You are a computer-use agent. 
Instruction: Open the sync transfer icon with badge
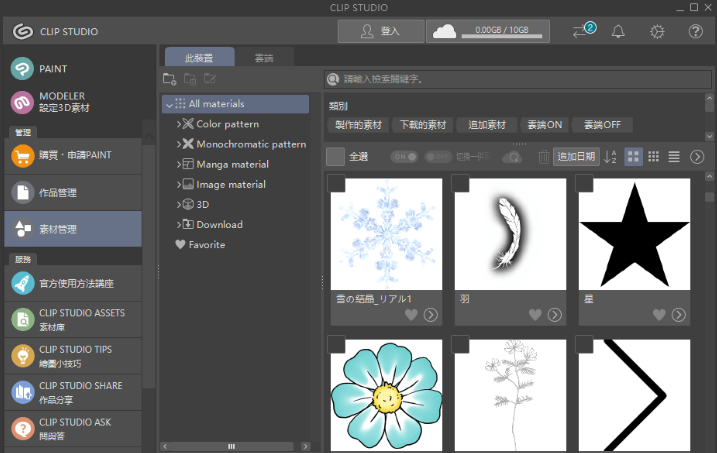click(582, 31)
